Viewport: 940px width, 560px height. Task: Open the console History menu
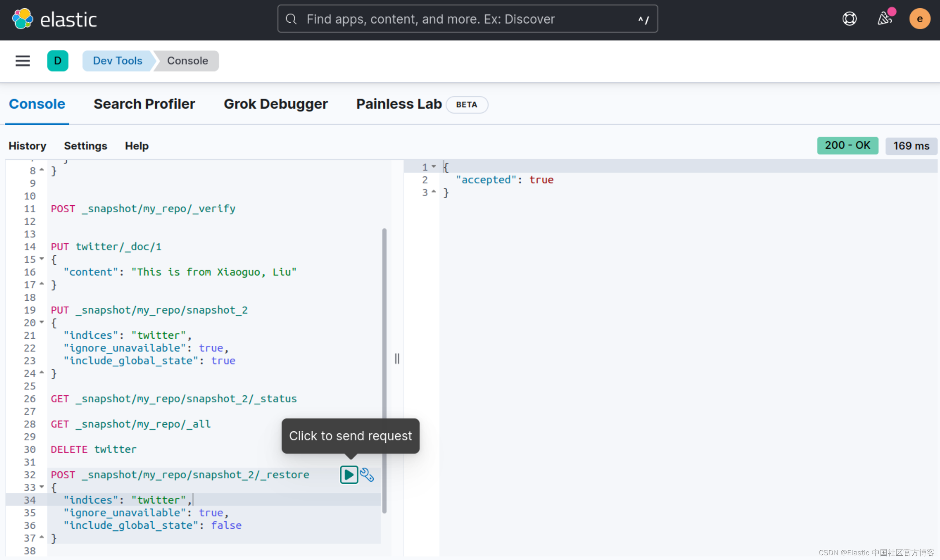pos(27,145)
